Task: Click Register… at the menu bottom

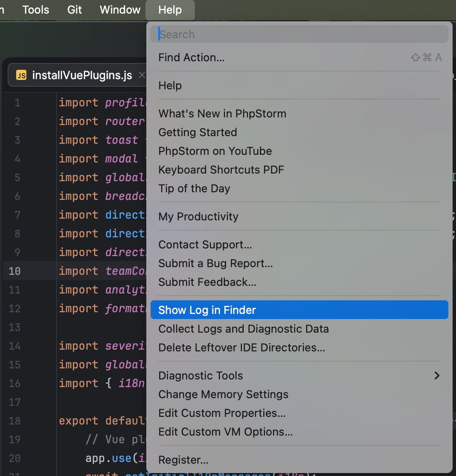Action: click(x=183, y=460)
